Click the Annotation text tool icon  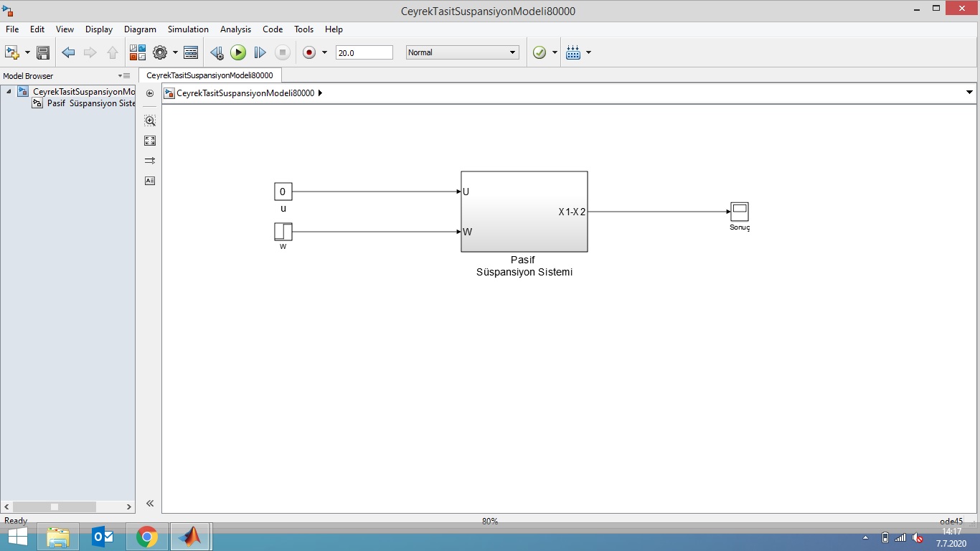click(150, 181)
